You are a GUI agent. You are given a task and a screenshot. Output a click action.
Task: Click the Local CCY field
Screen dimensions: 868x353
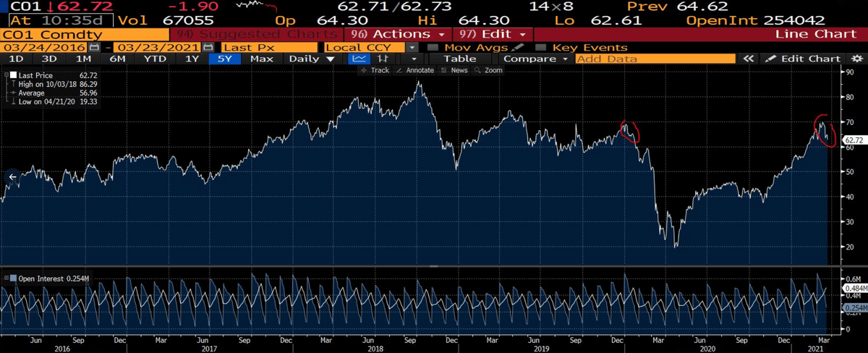(365, 48)
